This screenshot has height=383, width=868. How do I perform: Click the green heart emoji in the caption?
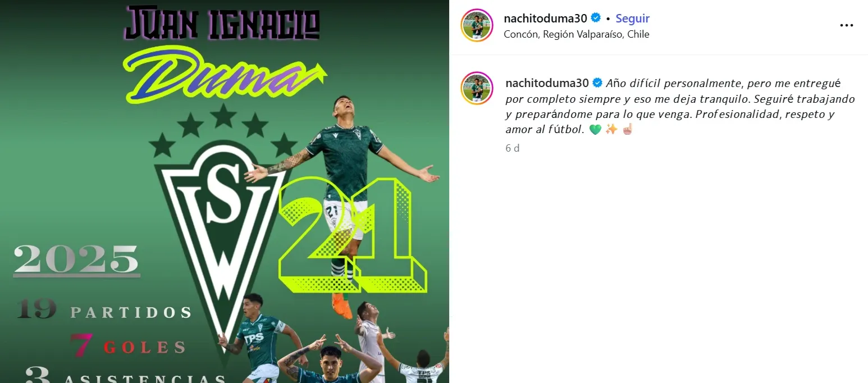[596, 130]
